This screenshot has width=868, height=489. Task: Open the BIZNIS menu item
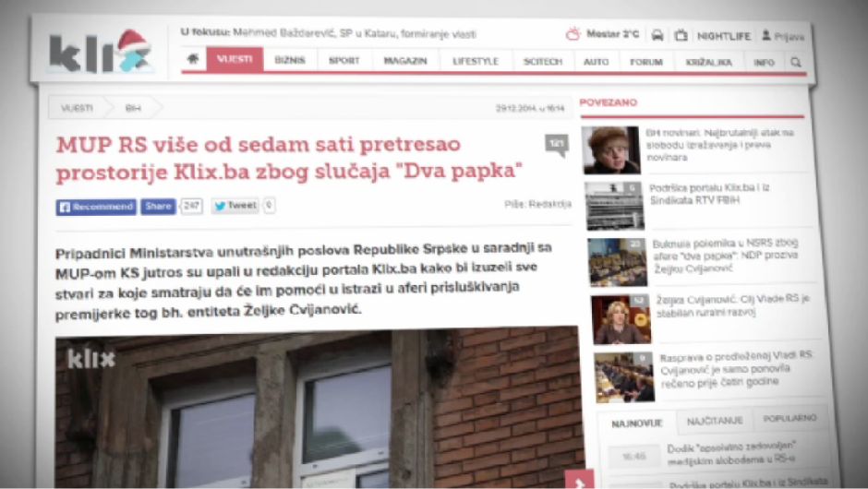pyautogui.click(x=290, y=60)
